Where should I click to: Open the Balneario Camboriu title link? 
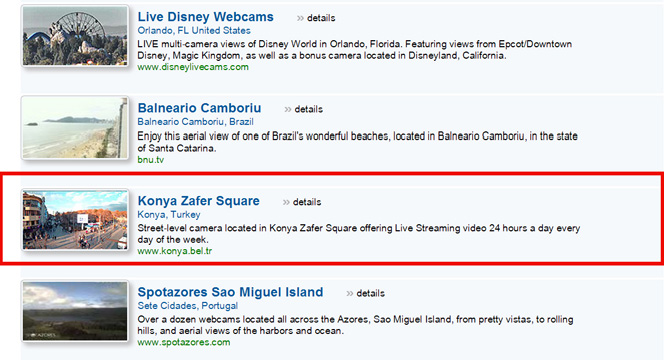coord(199,108)
